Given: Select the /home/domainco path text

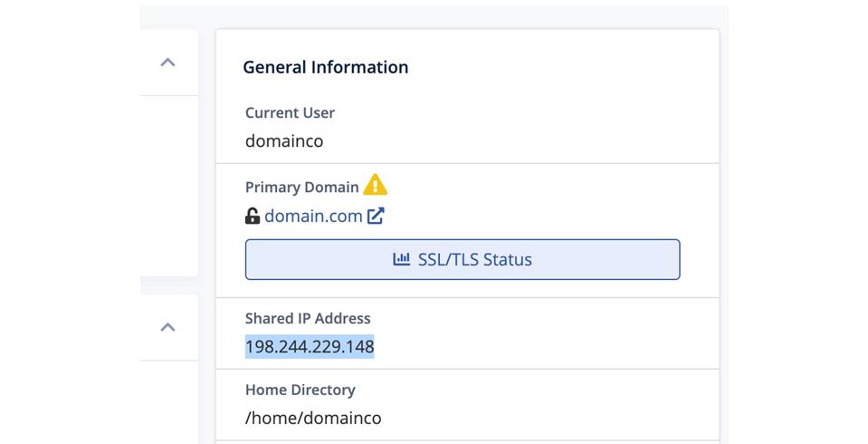Looking at the screenshot, I should (313, 418).
